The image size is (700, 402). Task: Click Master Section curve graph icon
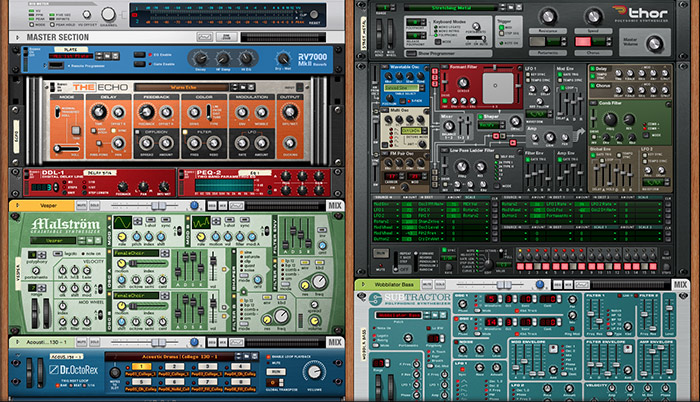204,37
